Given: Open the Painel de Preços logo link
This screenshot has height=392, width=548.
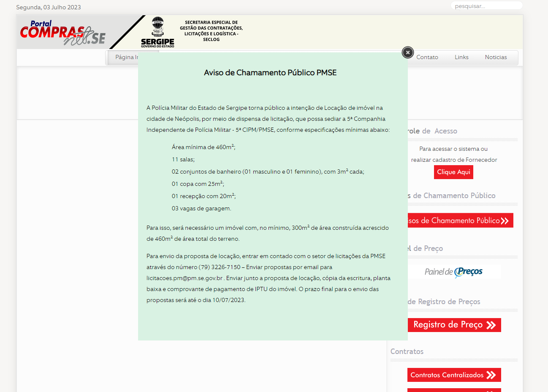Looking at the screenshot, I should [454, 272].
